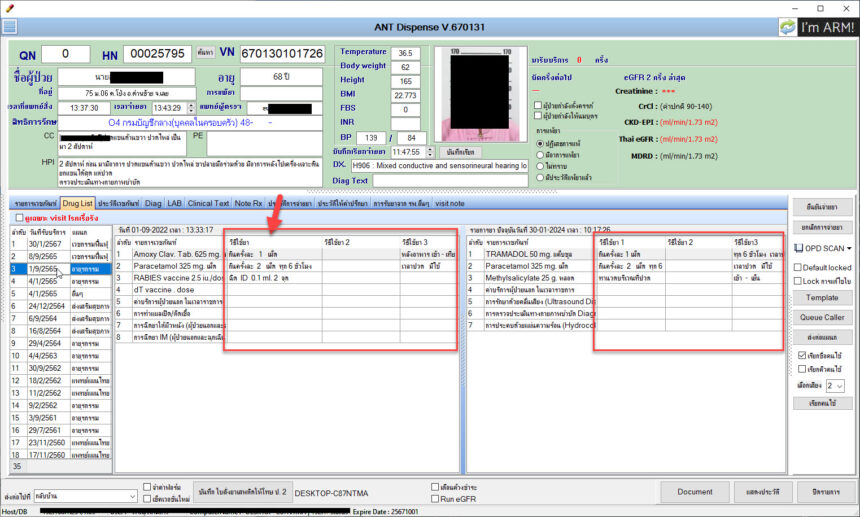Click the Document button

tap(695, 491)
